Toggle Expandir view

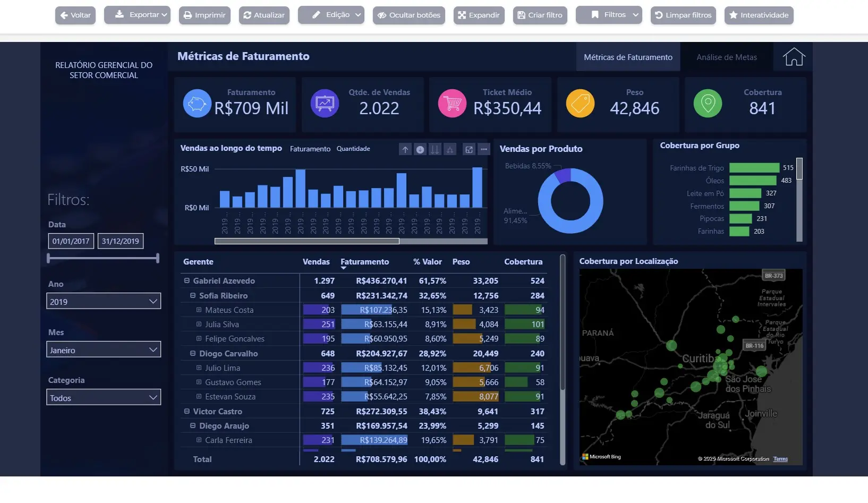[478, 15]
